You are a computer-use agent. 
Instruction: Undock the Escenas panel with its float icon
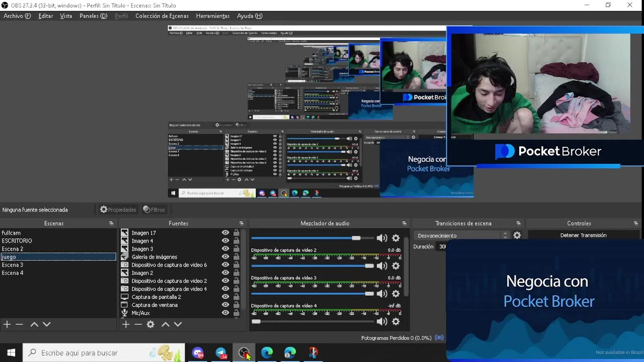tap(111, 223)
